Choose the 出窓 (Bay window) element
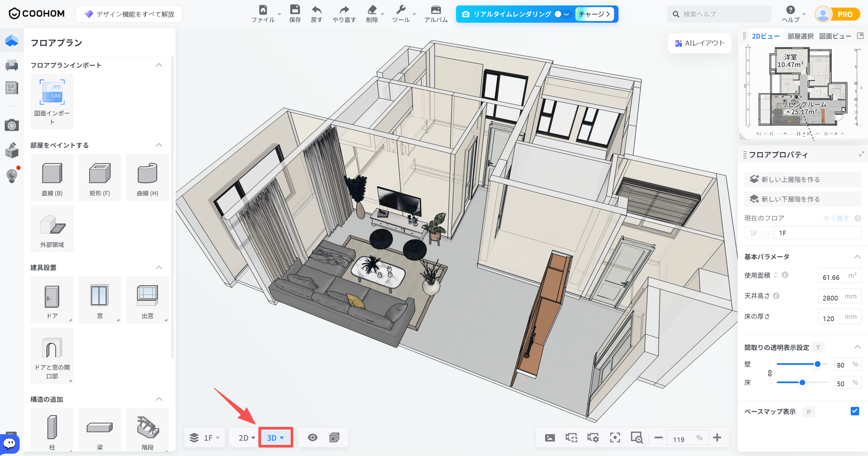The image size is (868, 456). tap(147, 300)
